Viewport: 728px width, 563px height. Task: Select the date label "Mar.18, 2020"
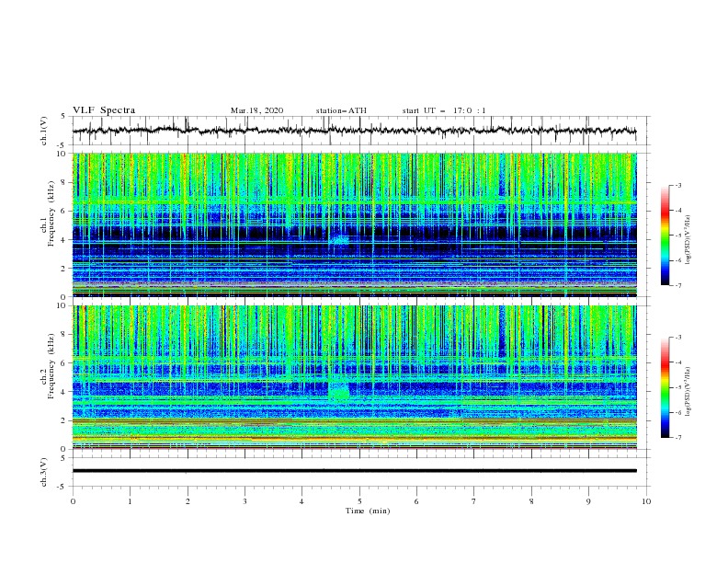pos(256,110)
